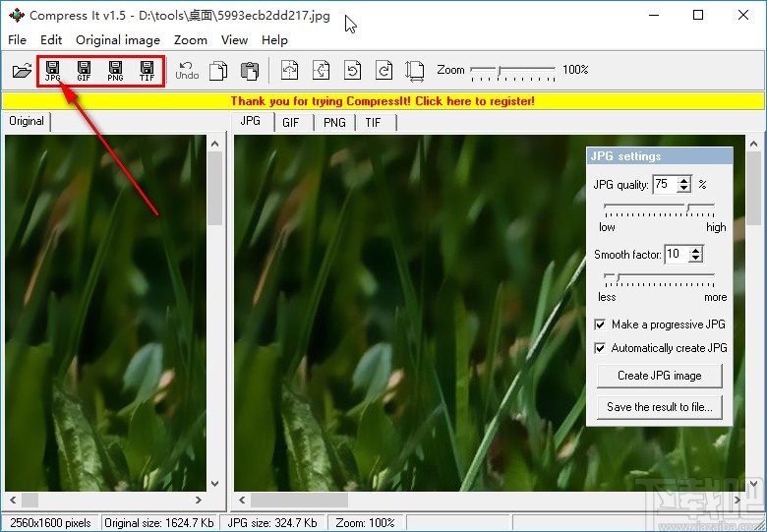Click the save as PNG icon
The height and width of the screenshot is (532, 767).
pyautogui.click(x=115, y=71)
